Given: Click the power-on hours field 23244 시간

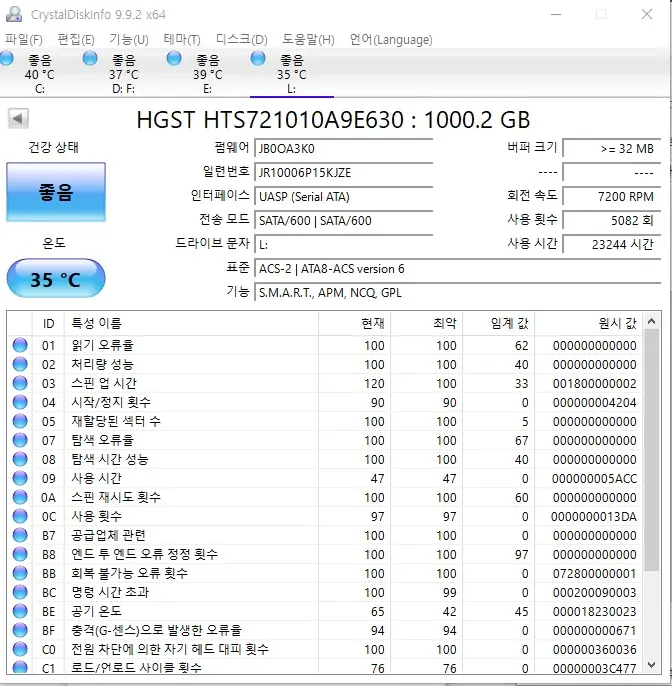Looking at the screenshot, I should [611, 244].
